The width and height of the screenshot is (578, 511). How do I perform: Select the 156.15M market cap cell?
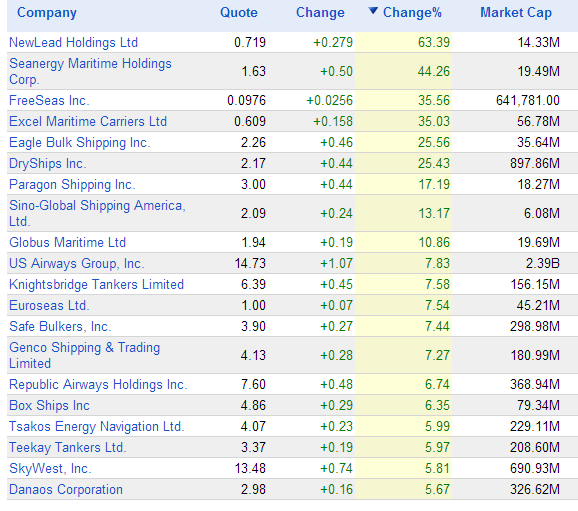click(x=535, y=284)
